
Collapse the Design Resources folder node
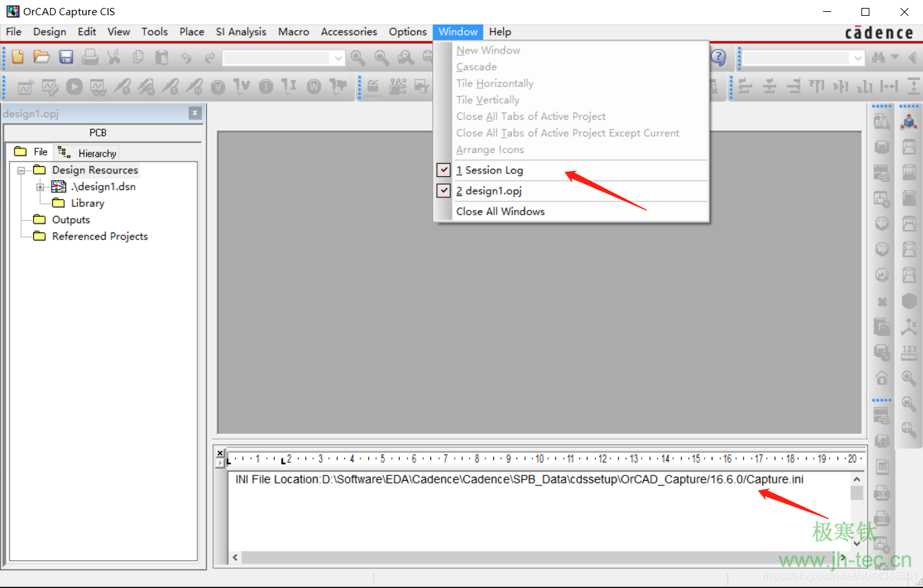click(x=21, y=170)
